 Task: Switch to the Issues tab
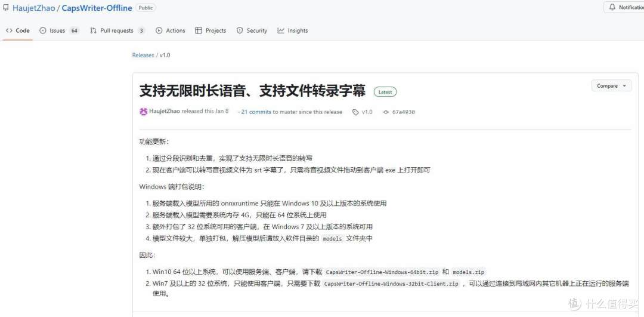(x=59, y=30)
